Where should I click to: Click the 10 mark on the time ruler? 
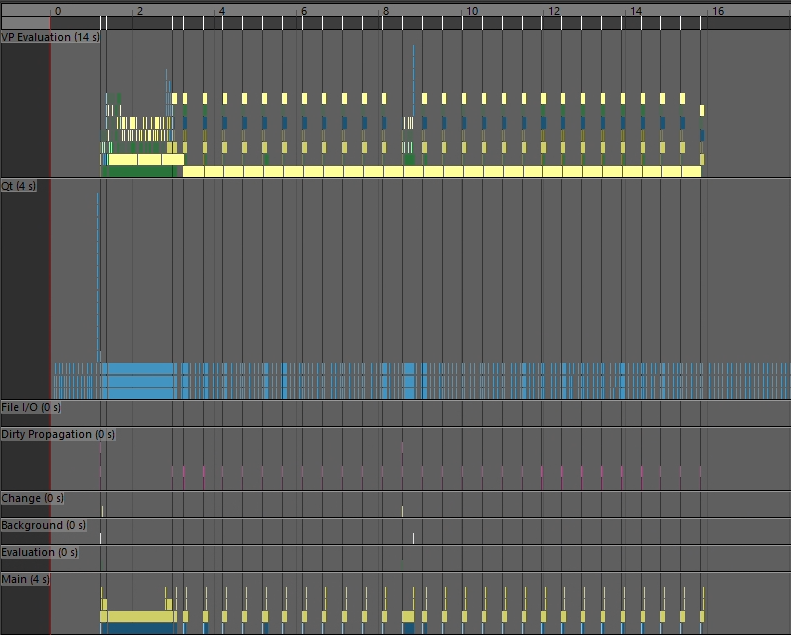472,11
